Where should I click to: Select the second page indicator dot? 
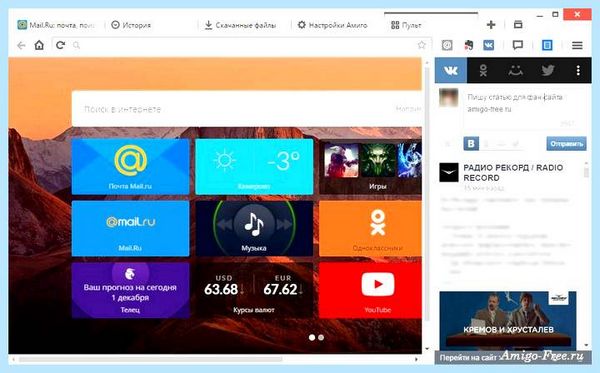point(321,337)
